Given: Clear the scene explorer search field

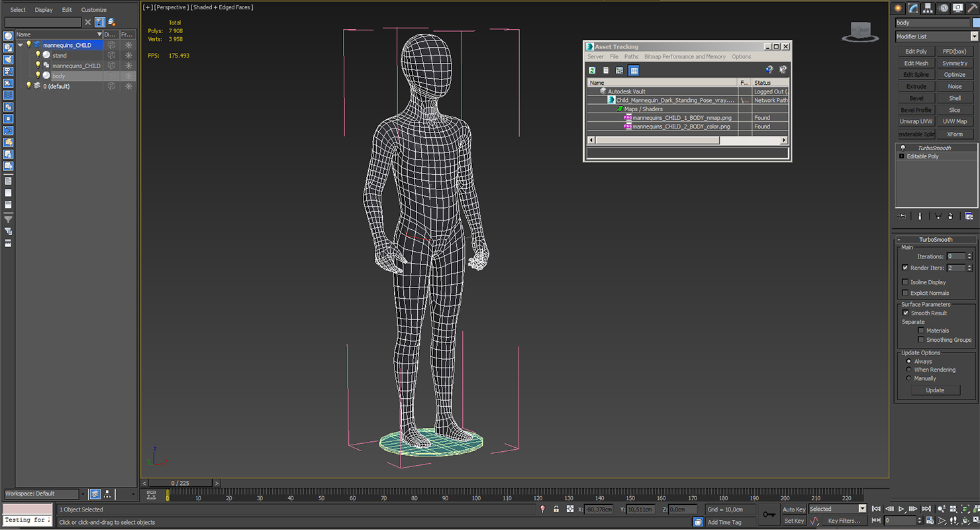Looking at the screenshot, I should pyautogui.click(x=87, y=22).
